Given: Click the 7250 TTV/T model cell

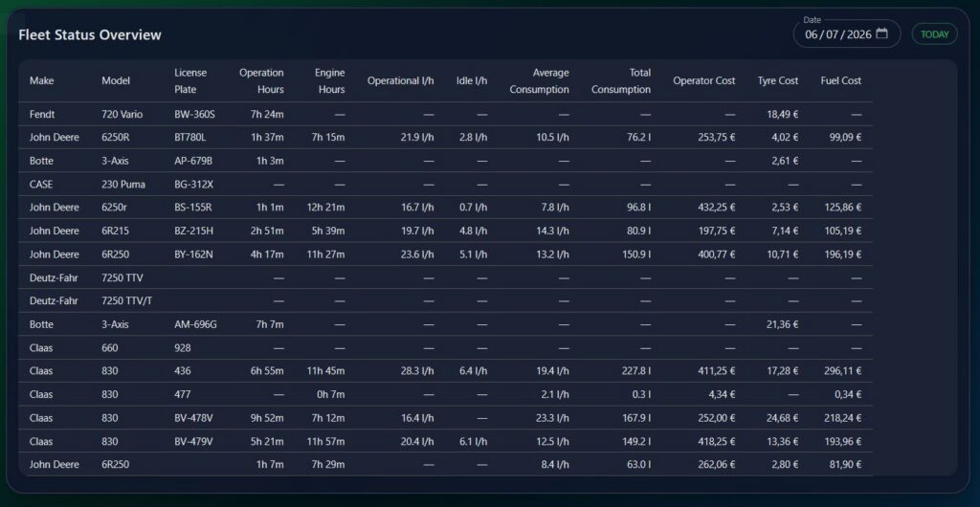Looking at the screenshot, I should 127,301.
